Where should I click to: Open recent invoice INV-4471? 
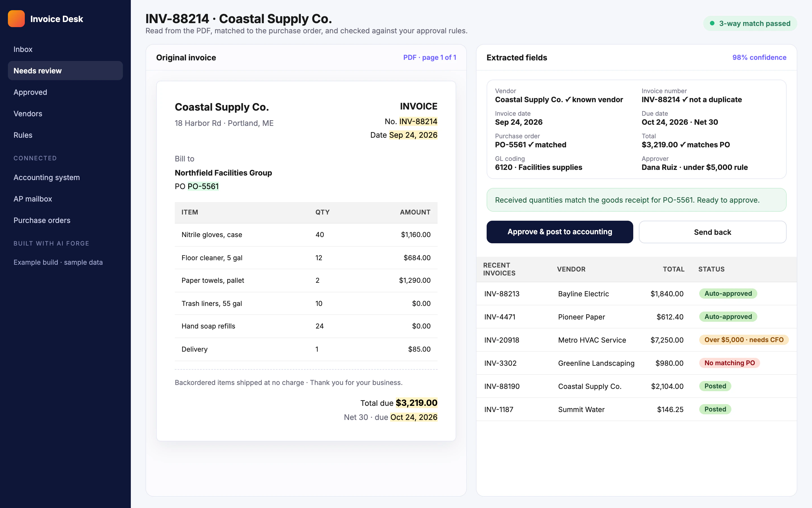click(x=637, y=317)
